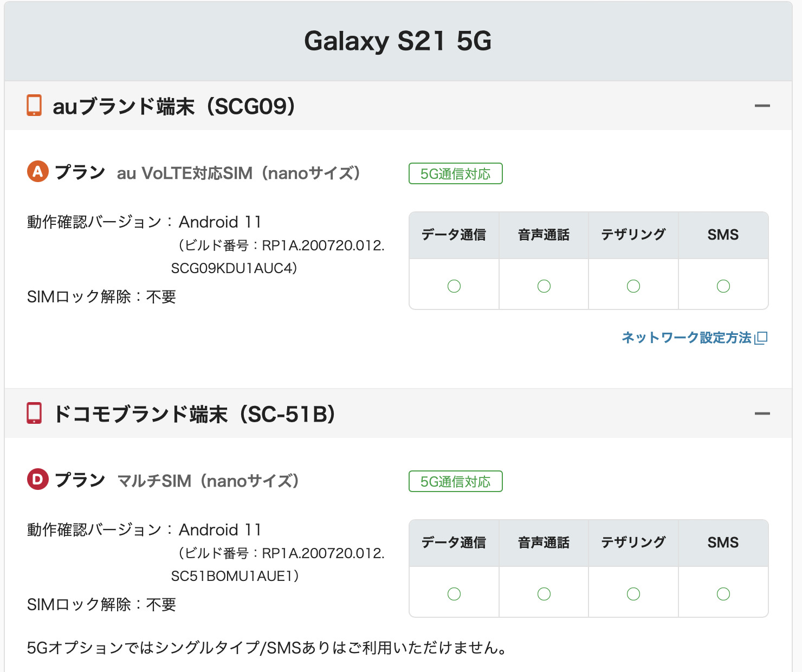Click the external-link icon after ネットワーク設定方法
Viewport: 802px width, 672px height.
pyautogui.click(x=761, y=338)
